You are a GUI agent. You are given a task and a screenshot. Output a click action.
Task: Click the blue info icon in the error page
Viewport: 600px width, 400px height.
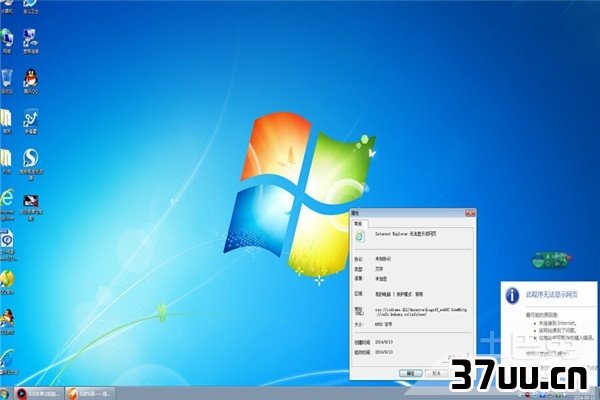coord(512,295)
